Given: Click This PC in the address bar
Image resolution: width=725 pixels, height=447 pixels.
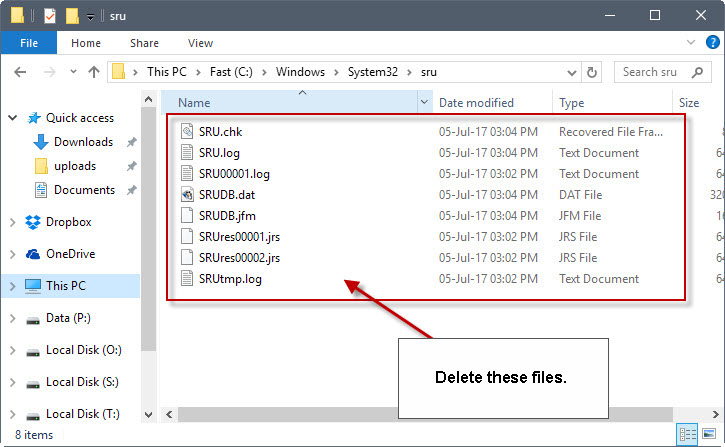Looking at the screenshot, I should point(166,72).
